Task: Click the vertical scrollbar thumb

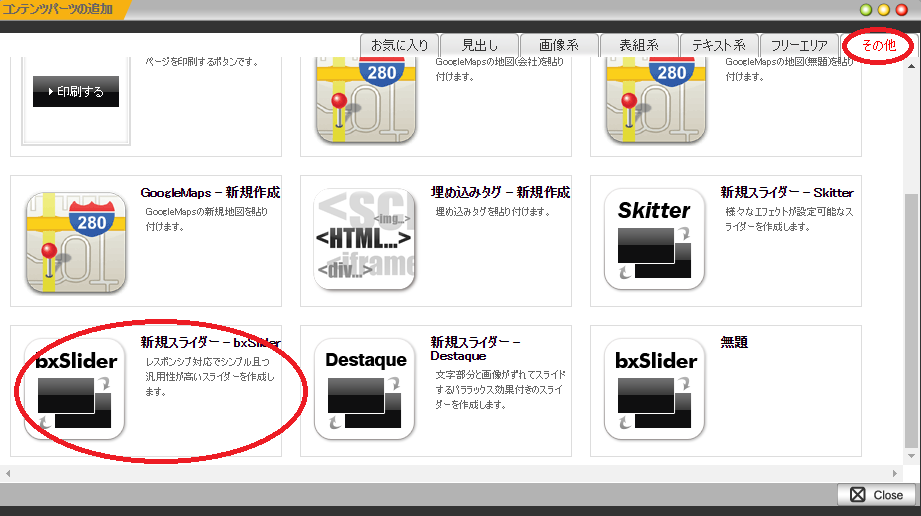Action: click(x=911, y=320)
